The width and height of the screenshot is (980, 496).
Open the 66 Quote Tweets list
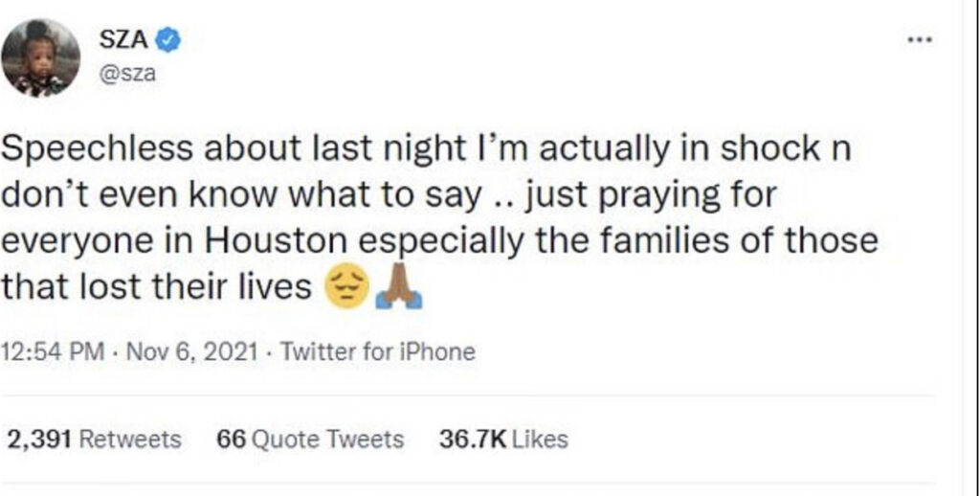[x=310, y=440]
